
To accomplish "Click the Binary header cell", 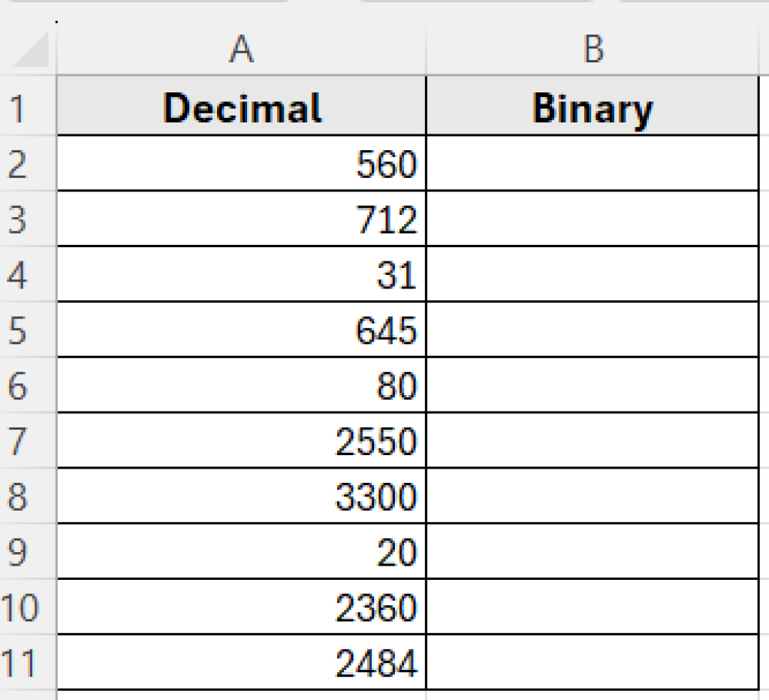I will tap(593, 107).
